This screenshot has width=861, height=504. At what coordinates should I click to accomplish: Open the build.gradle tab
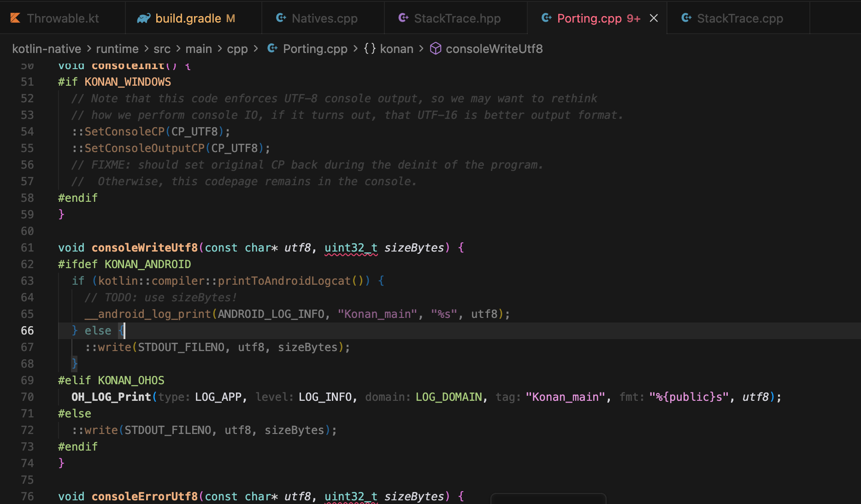point(188,18)
